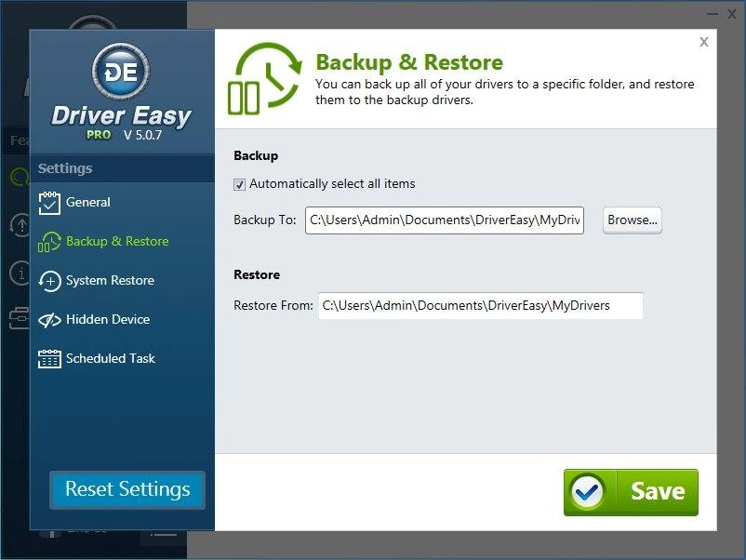Click the System Restore clock icon

pos(49,281)
